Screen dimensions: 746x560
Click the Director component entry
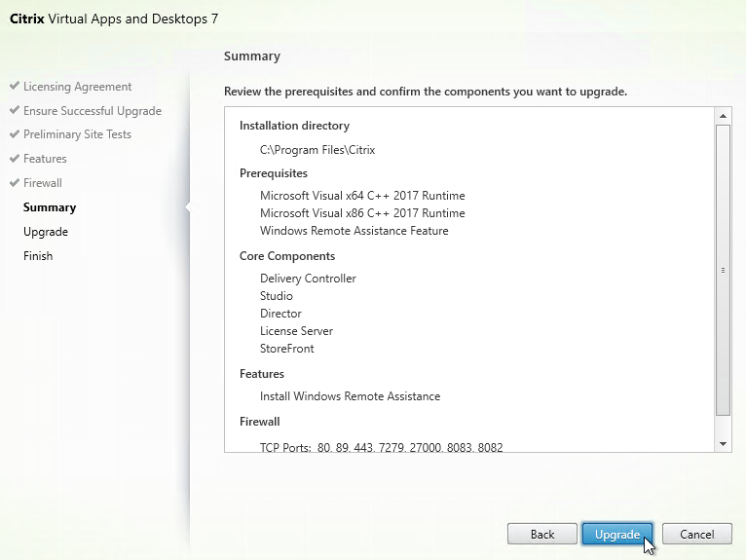[280, 314]
